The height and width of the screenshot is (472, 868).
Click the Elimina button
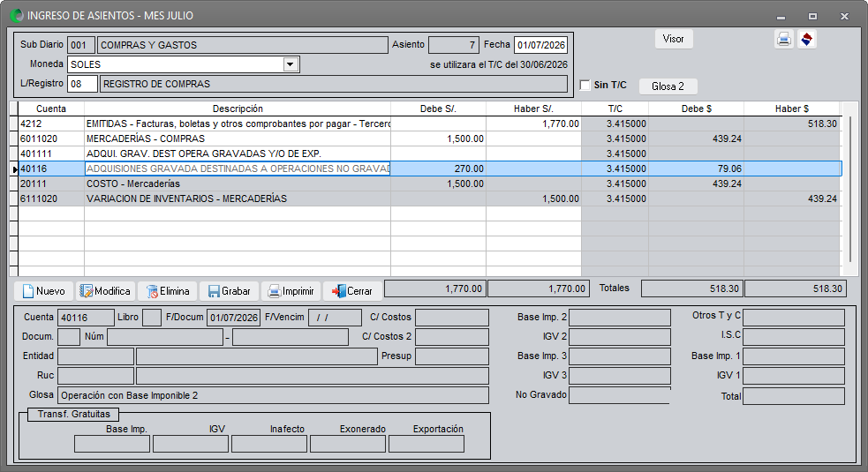[167, 291]
